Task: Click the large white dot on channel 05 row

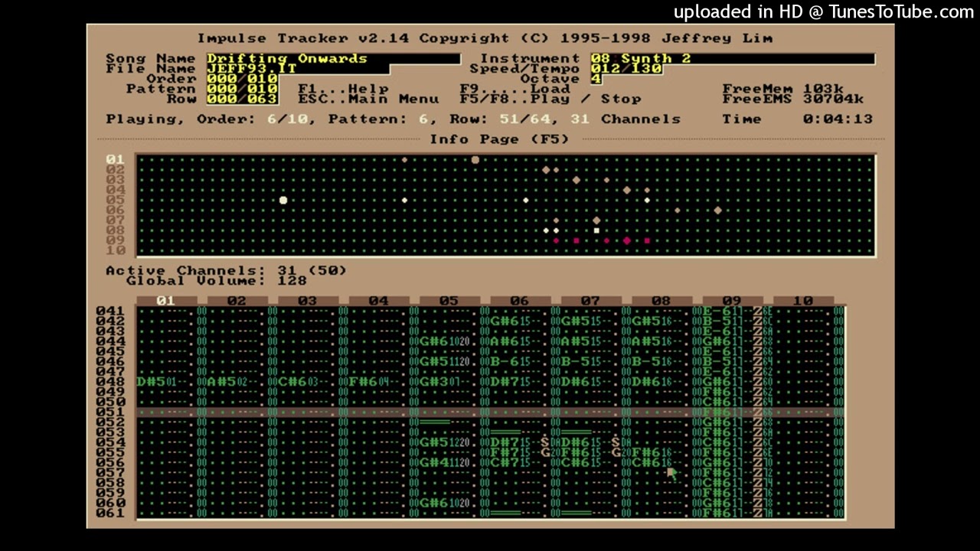Action: click(283, 201)
